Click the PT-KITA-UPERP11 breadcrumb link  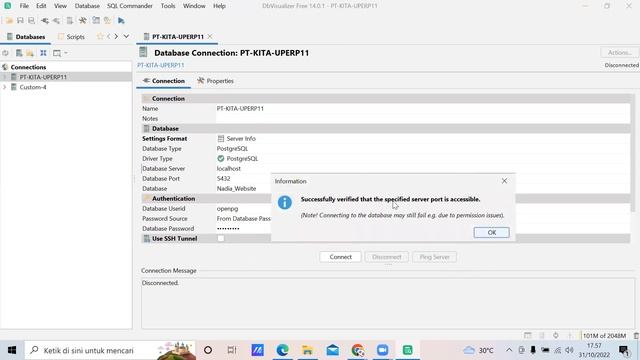tap(160, 65)
